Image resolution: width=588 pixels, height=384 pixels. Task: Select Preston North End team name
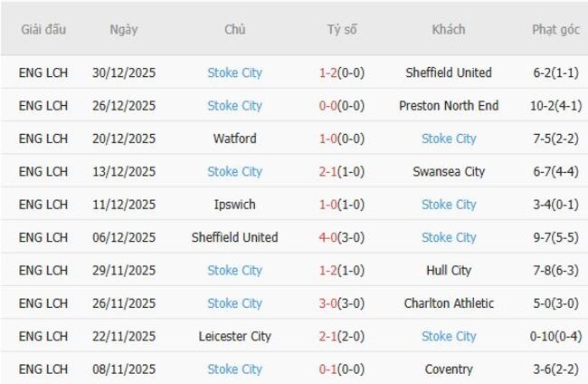tap(448, 106)
